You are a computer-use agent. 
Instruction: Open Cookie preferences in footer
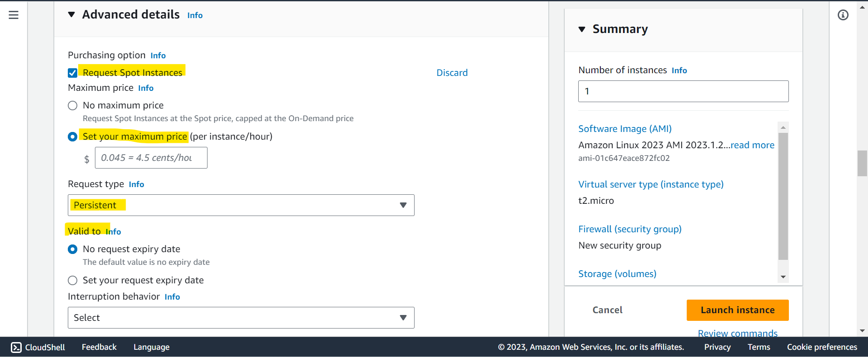[x=822, y=347]
